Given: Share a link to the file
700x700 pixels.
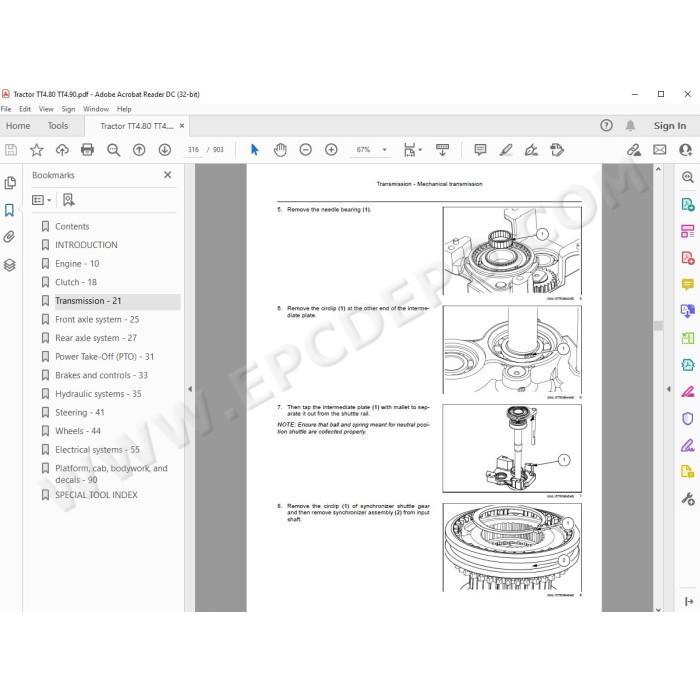Looking at the screenshot, I should [x=634, y=150].
